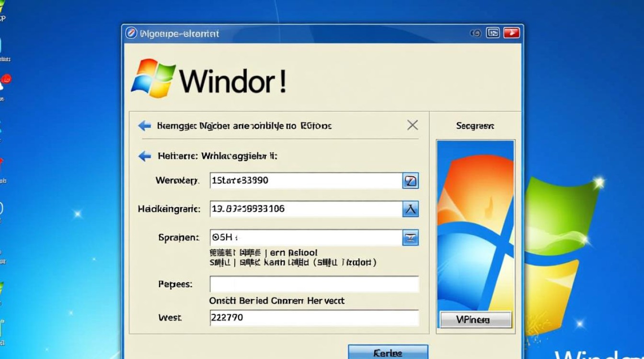644x359 pixels.
Task: Click the Segrase panel heading
Action: [475, 126]
